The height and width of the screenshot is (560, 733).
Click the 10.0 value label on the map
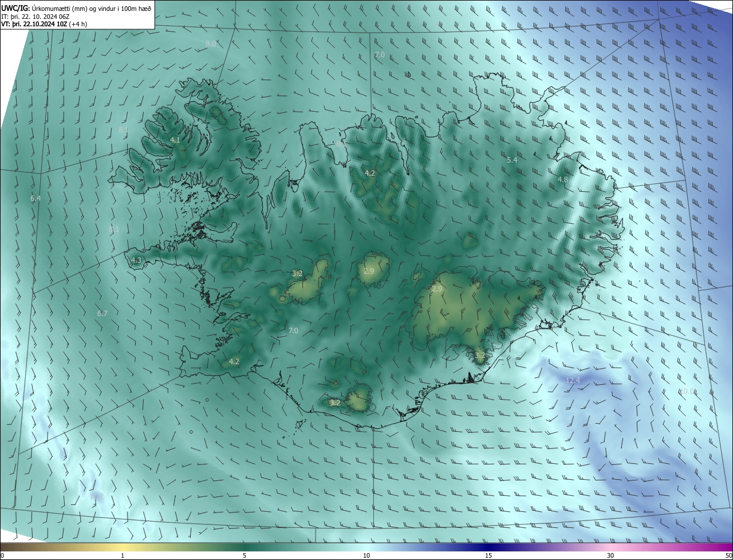pyautogui.click(x=687, y=391)
